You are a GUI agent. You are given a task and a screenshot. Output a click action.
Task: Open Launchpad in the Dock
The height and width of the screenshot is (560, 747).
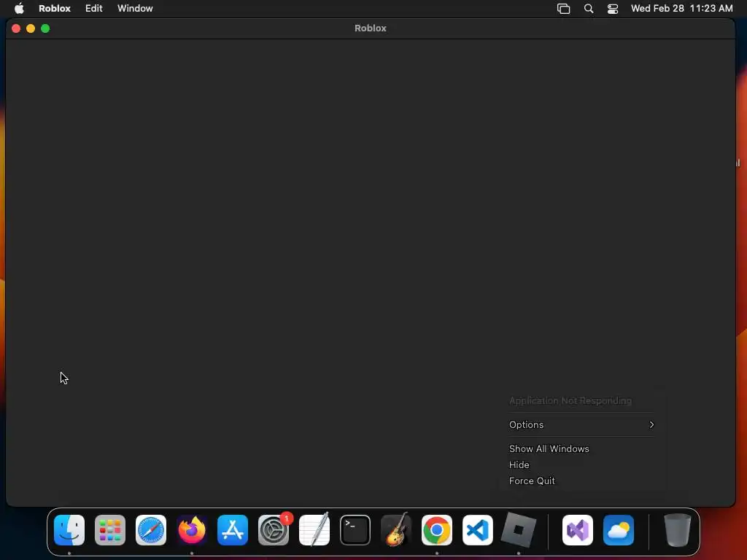110,530
